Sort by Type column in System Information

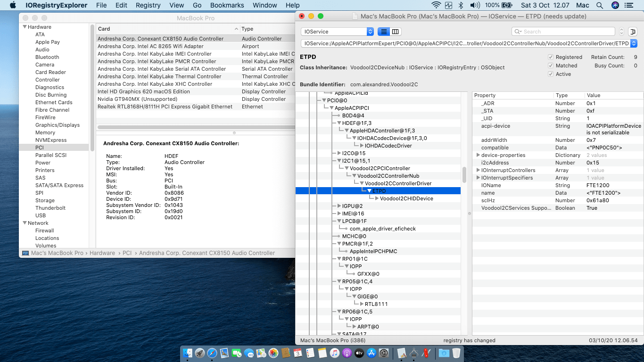click(267, 29)
